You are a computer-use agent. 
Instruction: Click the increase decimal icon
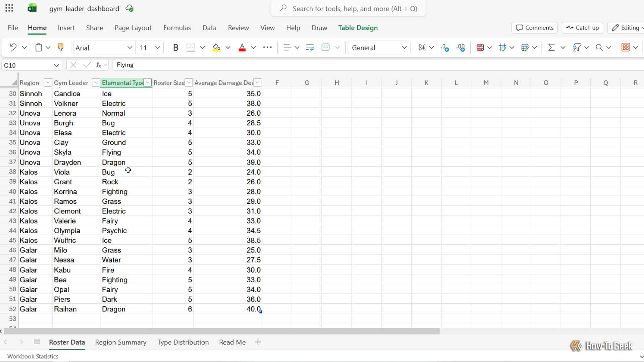tap(461, 48)
